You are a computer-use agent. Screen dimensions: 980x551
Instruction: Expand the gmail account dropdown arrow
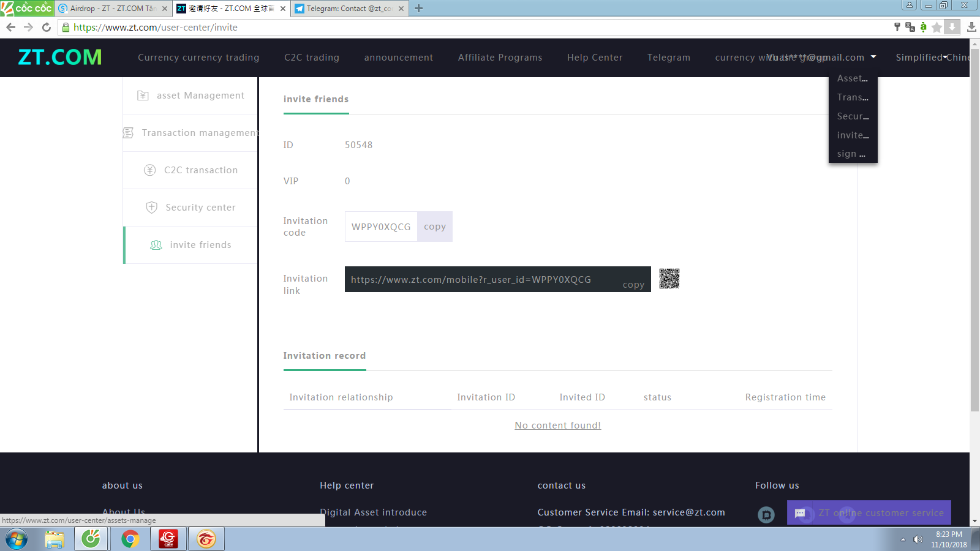point(873,57)
